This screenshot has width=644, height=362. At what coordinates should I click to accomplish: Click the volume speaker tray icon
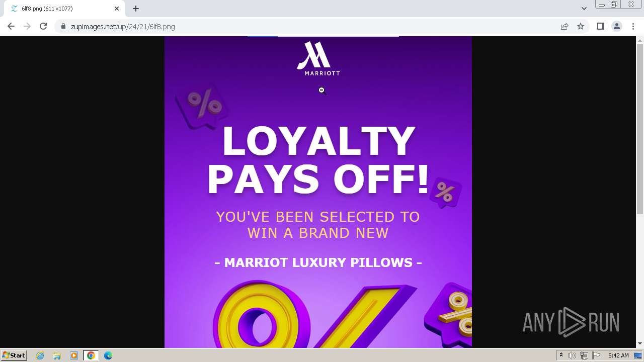pos(572,355)
